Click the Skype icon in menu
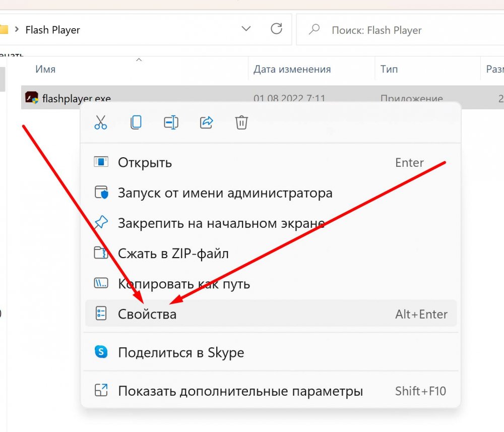The image size is (504, 432). point(101,352)
